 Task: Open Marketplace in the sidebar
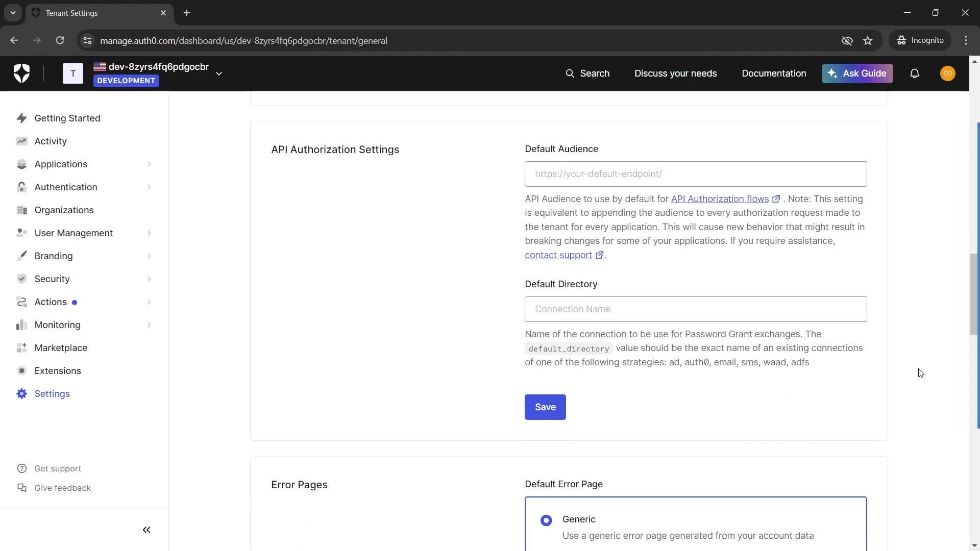coord(61,348)
